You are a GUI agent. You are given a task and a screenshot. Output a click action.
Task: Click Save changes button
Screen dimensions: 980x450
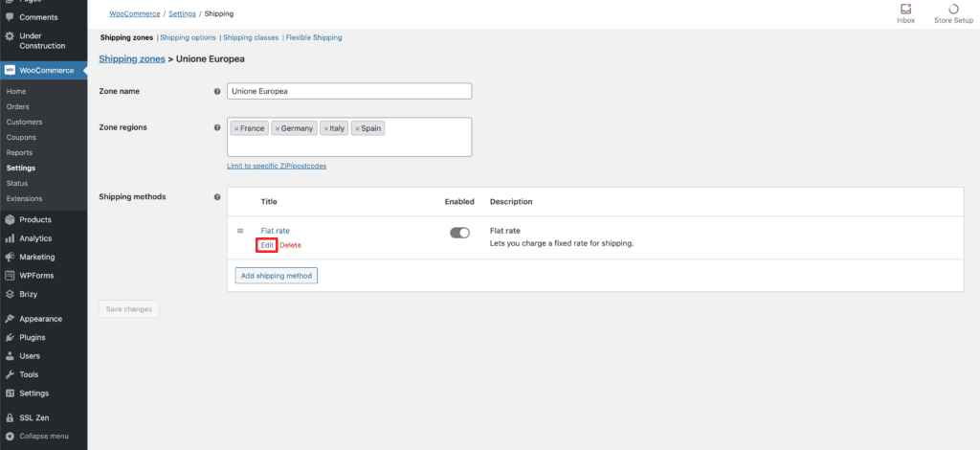tap(129, 308)
